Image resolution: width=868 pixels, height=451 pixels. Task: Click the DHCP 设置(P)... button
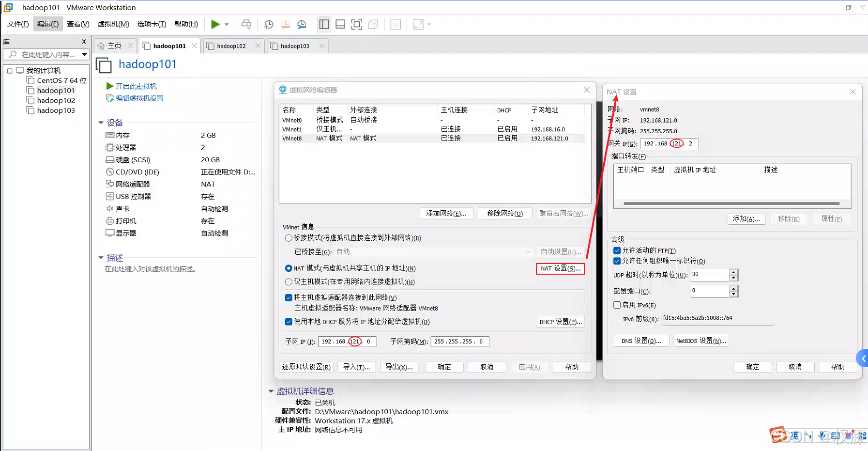(x=561, y=322)
